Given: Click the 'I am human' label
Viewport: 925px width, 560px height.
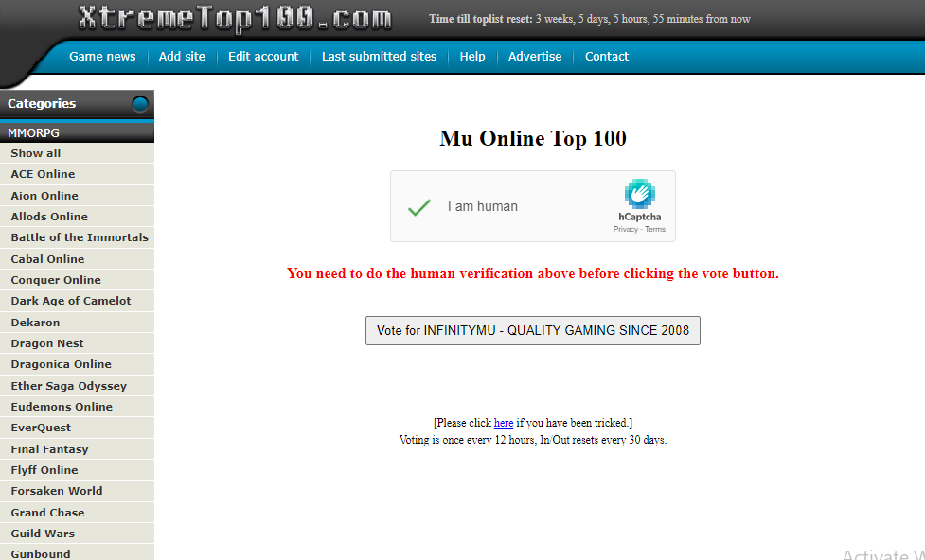Looking at the screenshot, I should pos(483,206).
